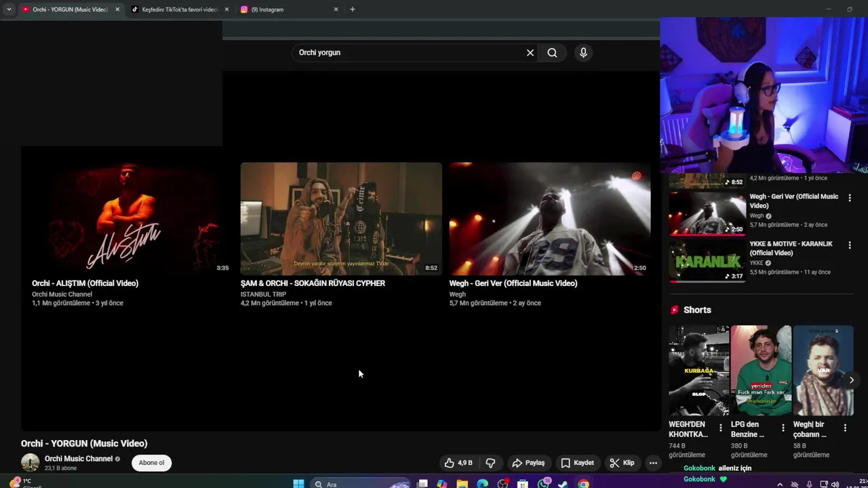Open WEGH'DEN KHONTKA short thumbnail
The width and height of the screenshot is (868, 488).
pyautogui.click(x=699, y=371)
